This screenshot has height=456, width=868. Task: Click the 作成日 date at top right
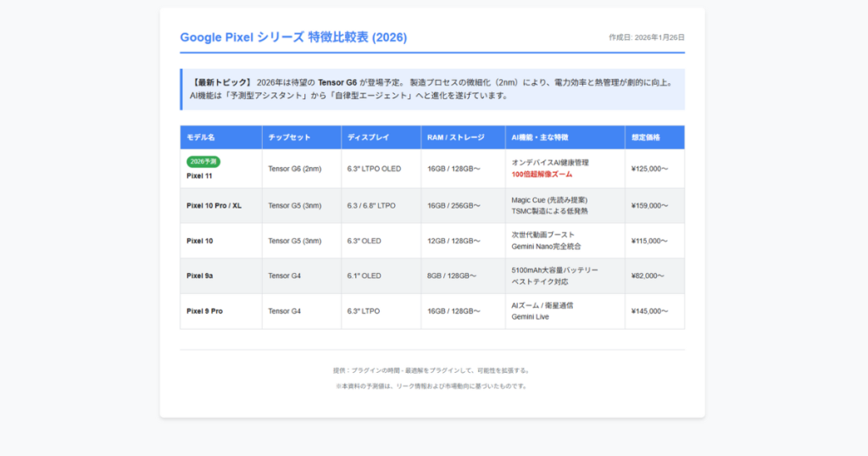(646, 37)
